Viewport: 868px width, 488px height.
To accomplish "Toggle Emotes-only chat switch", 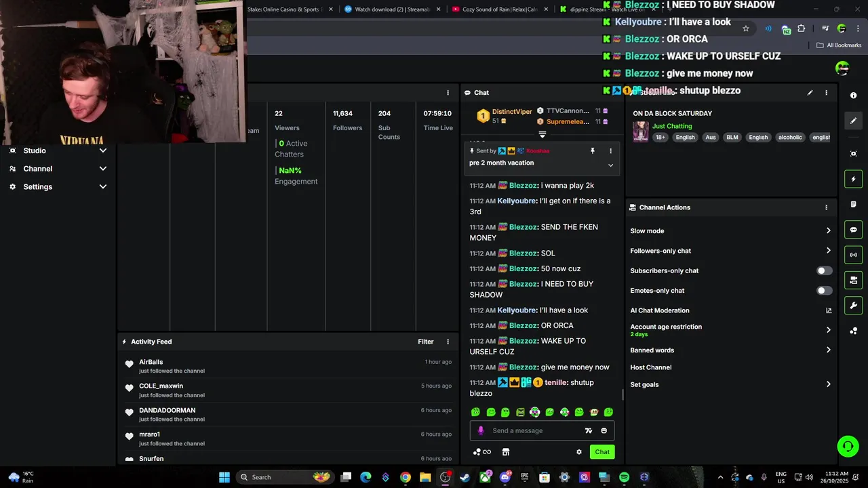I will [x=824, y=290].
